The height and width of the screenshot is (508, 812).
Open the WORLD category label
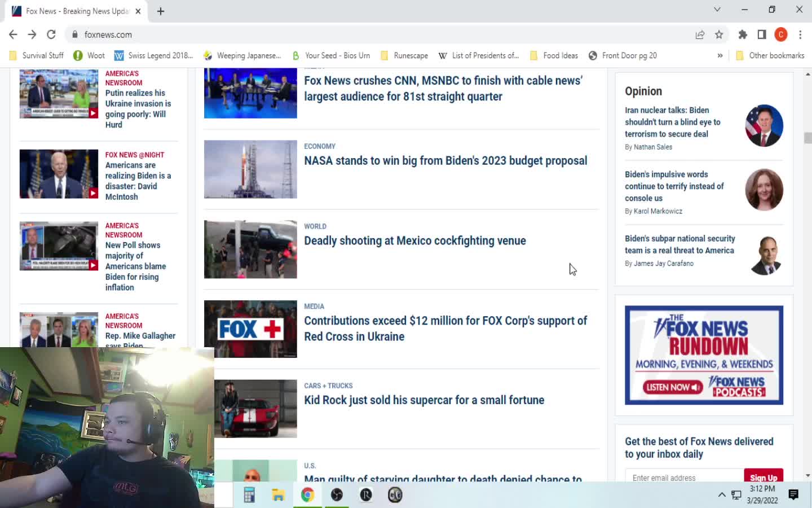pos(315,226)
